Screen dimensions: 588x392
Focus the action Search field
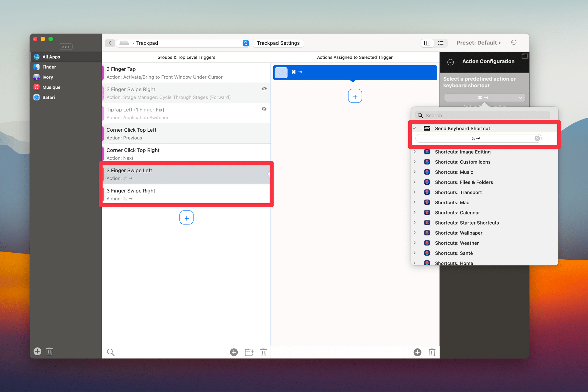coord(483,115)
